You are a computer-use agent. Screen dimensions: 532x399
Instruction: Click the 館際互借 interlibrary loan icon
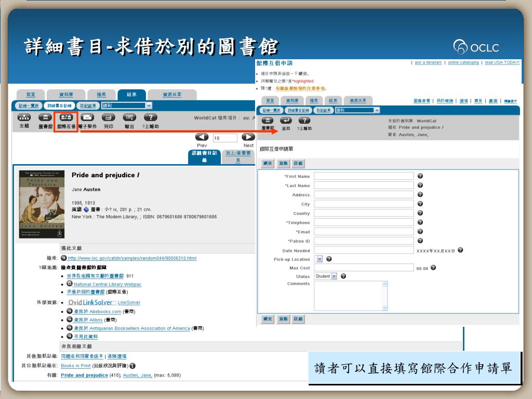pos(66,117)
